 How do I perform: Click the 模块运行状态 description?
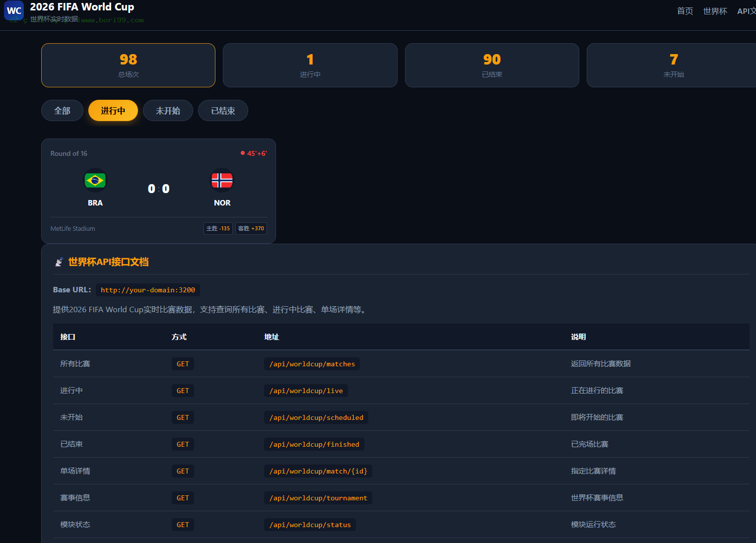593,525
